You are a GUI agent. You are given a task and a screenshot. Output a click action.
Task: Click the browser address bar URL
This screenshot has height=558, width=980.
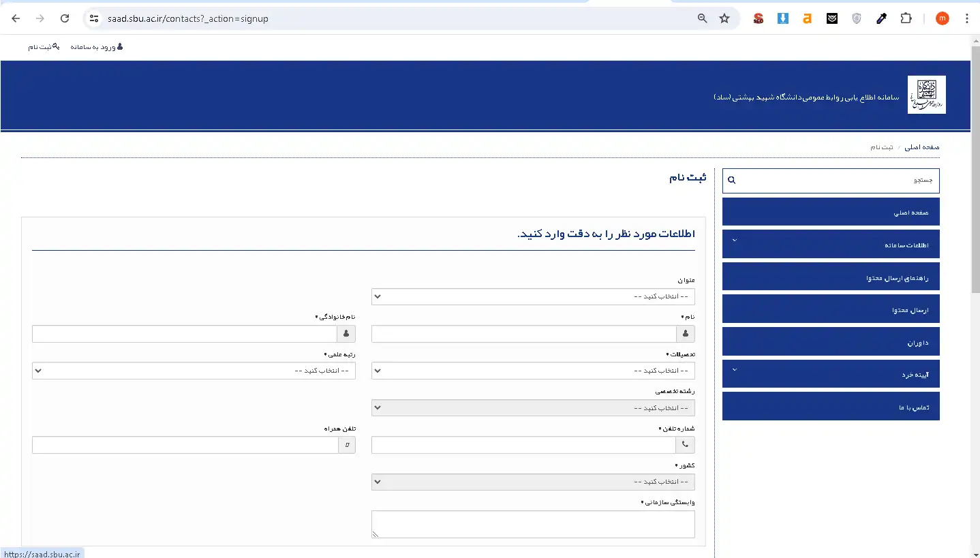point(188,18)
